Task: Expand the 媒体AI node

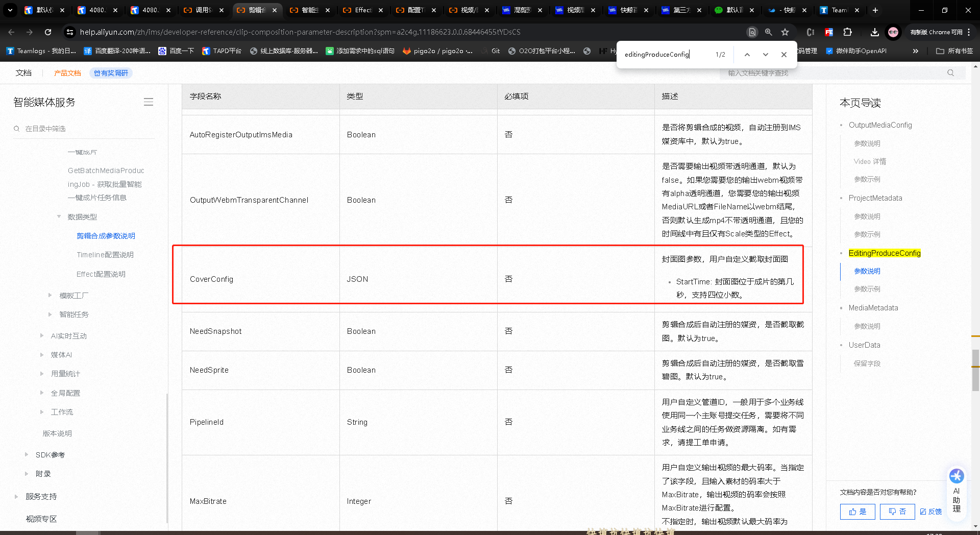Action: pos(42,355)
